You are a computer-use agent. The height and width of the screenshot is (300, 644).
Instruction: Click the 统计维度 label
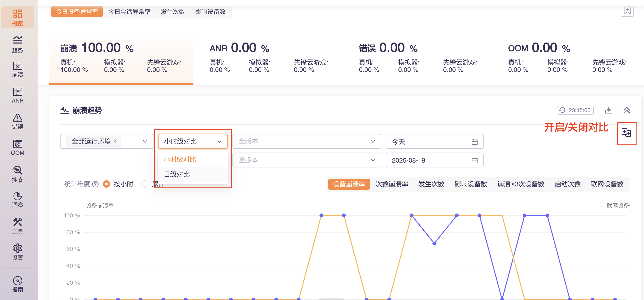point(77,184)
